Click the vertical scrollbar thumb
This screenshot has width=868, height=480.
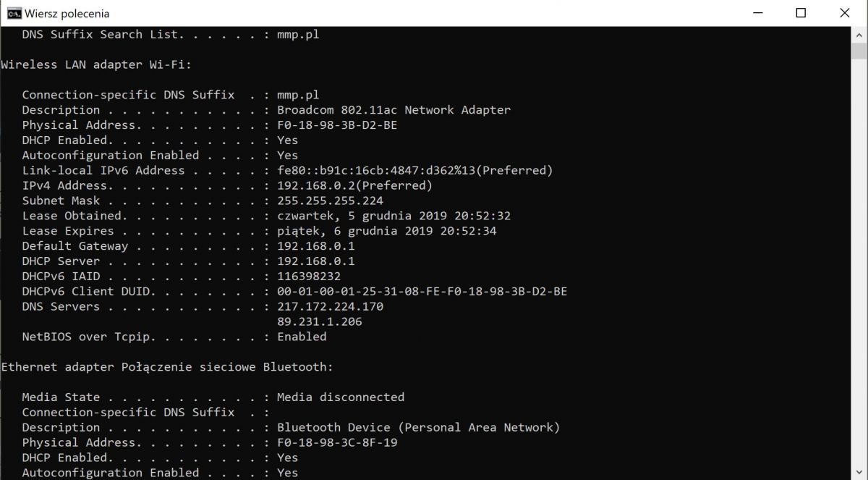860,51
